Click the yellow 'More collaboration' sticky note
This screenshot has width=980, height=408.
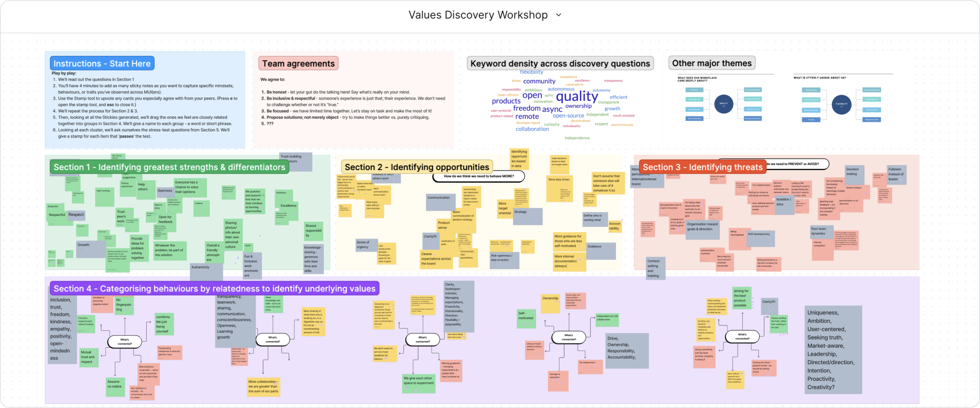click(x=263, y=386)
